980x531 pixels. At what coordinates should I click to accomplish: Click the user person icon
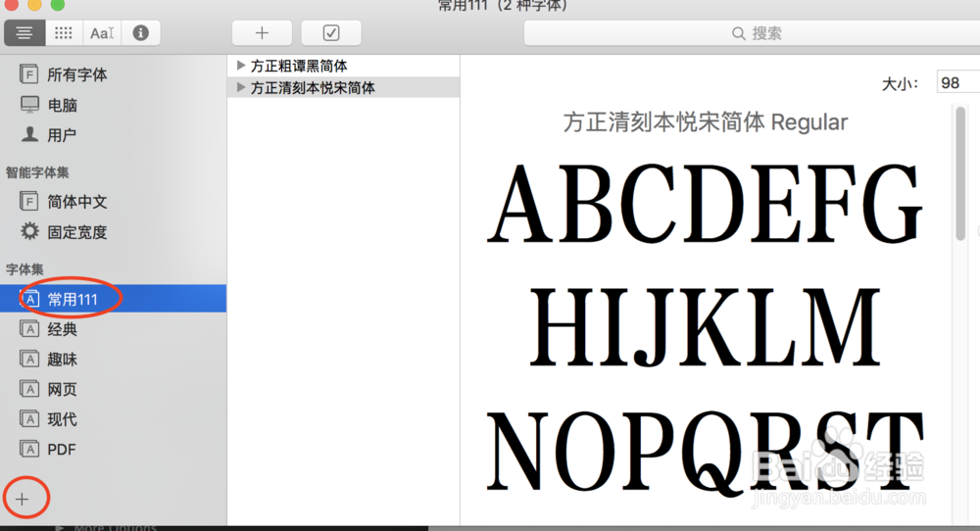pyautogui.click(x=29, y=133)
